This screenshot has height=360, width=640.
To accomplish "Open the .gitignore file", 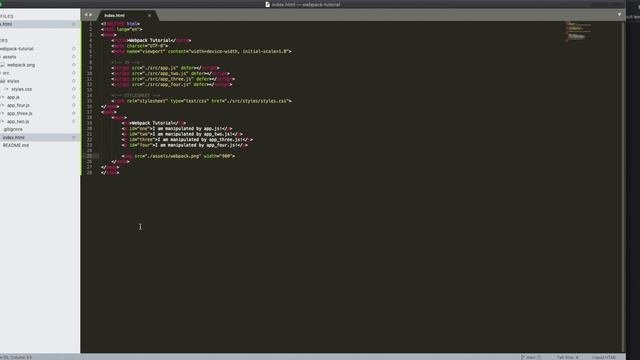I will coord(13,129).
